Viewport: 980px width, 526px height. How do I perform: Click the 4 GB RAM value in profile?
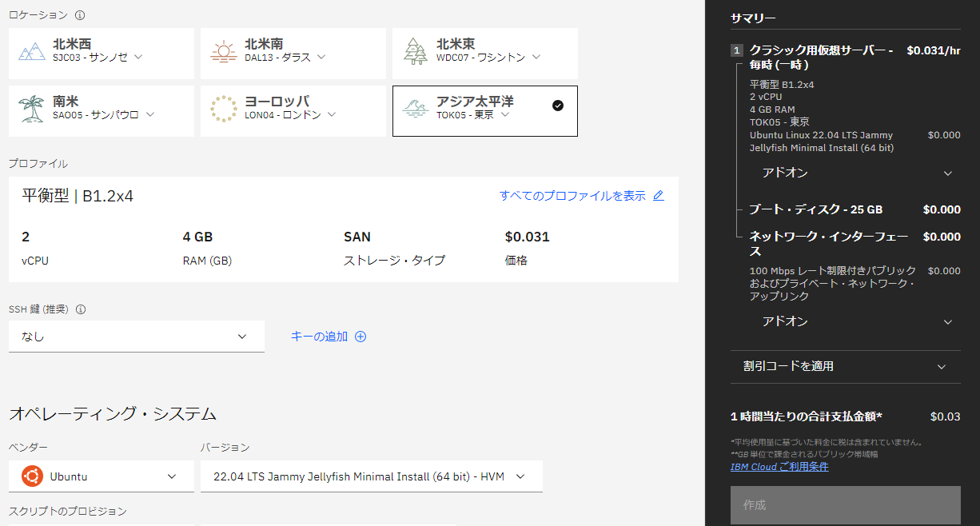(x=198, y=237)
